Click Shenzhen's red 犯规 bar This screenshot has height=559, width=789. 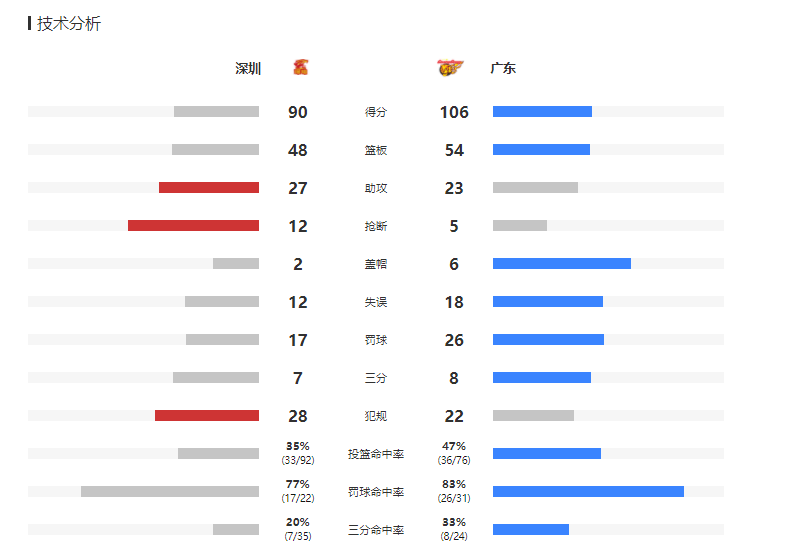point(207,416)
